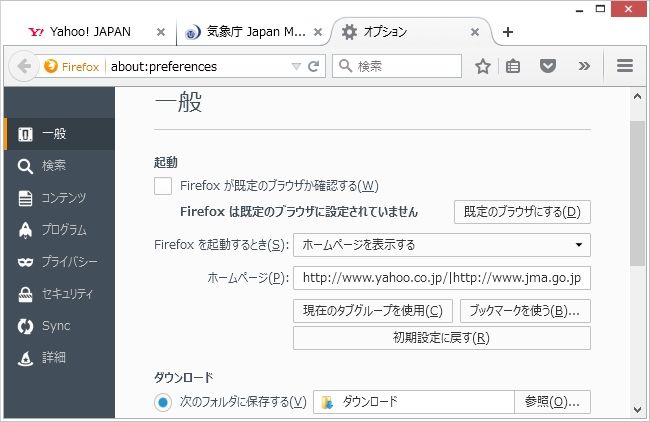
Task: Bookmark this page with the star icon
Action: click(483, 66)
